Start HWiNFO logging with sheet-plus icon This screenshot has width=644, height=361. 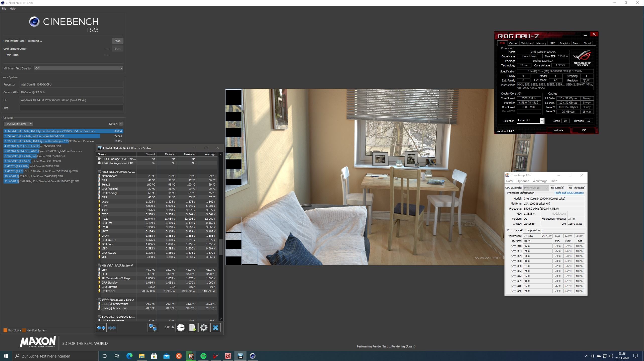tap(192, 328)
